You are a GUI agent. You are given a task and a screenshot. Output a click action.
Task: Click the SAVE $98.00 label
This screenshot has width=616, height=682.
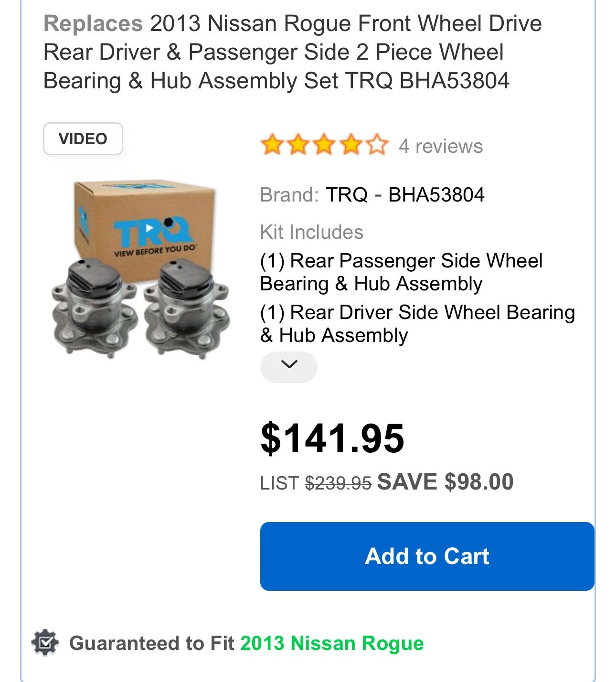[445, 481]
